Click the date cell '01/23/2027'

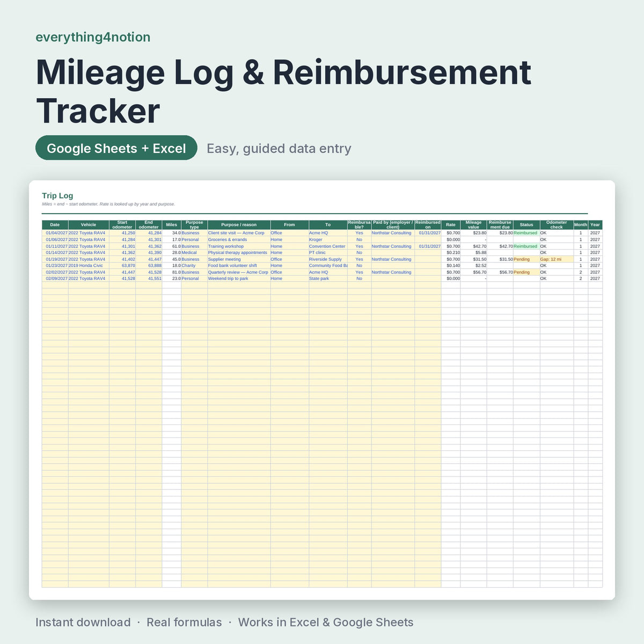[x=55, y=266]
